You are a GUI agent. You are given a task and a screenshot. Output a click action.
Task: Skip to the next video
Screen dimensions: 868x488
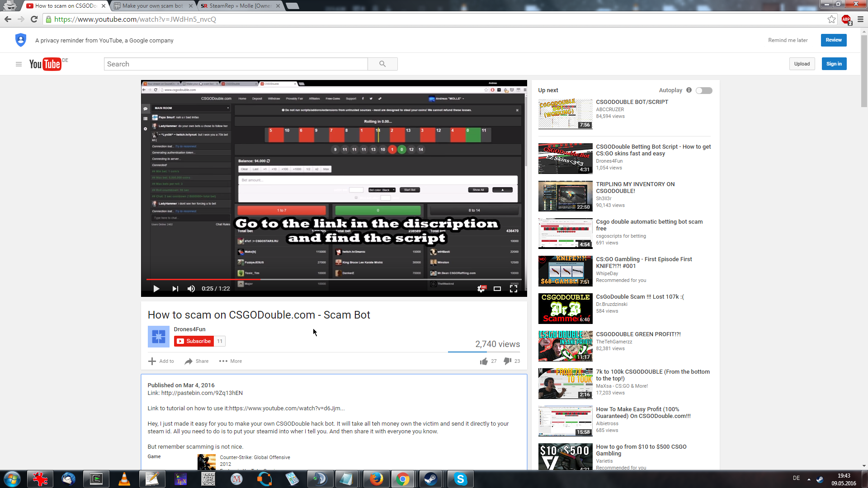pyautogui.click(x=175, y=289)
